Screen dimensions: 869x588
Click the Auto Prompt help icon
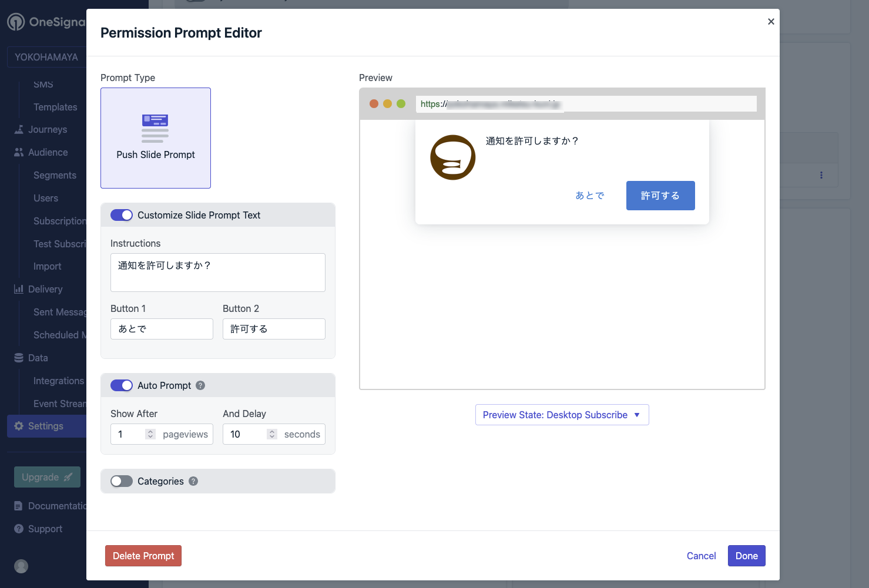point(200,385)
